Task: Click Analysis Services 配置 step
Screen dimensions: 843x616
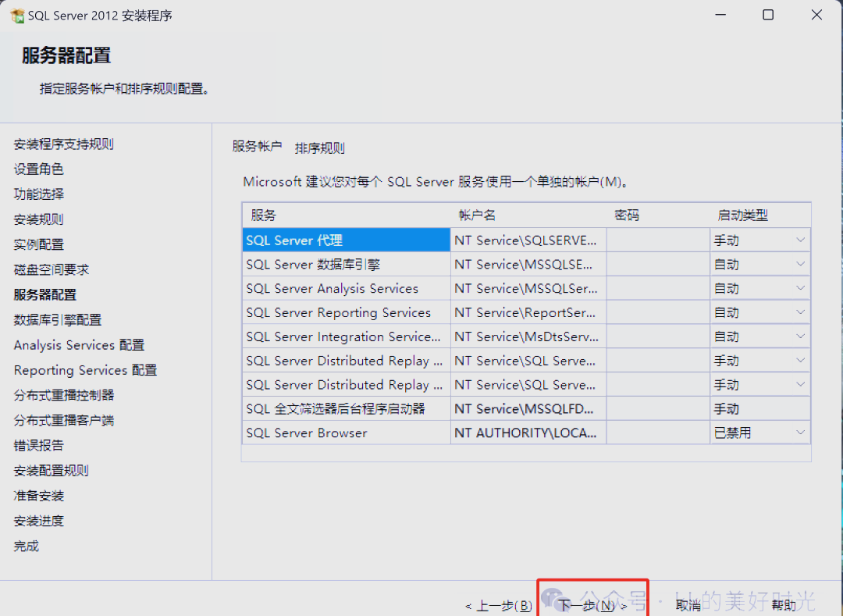Action: 79,345
